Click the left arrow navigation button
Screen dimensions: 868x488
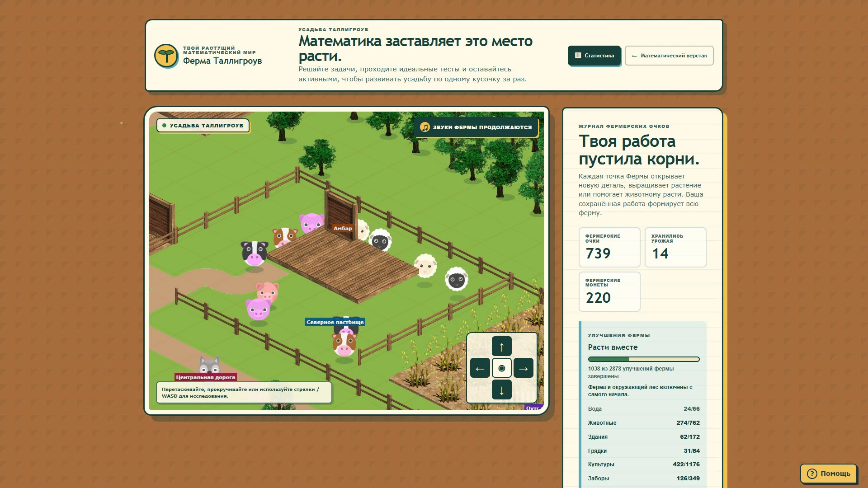point(480,368)
